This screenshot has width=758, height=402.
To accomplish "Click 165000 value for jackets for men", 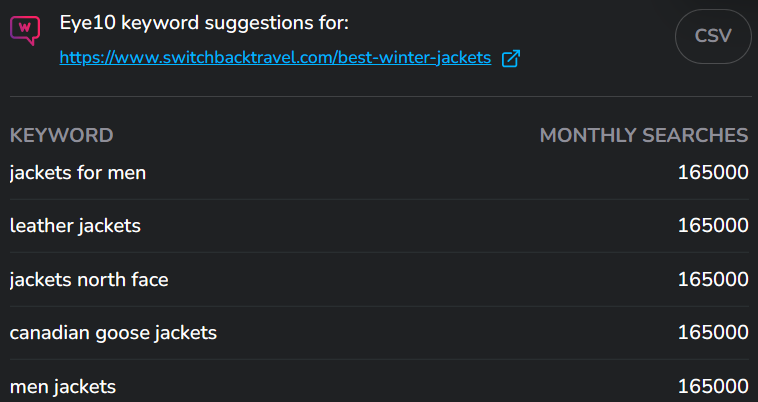I will point(713,172).
